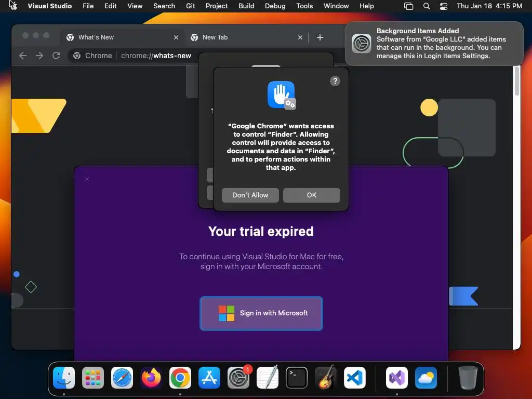The image size is (532, 399).
Task: Go forward in the Chrome toolbar
Action: [39, 56]
